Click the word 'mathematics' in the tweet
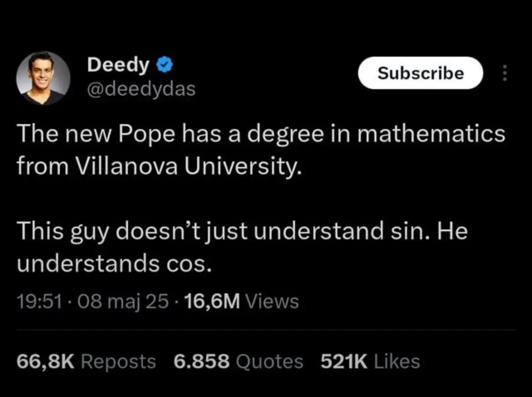The height and width of the screenshot is (397, 532). [432, 135]
